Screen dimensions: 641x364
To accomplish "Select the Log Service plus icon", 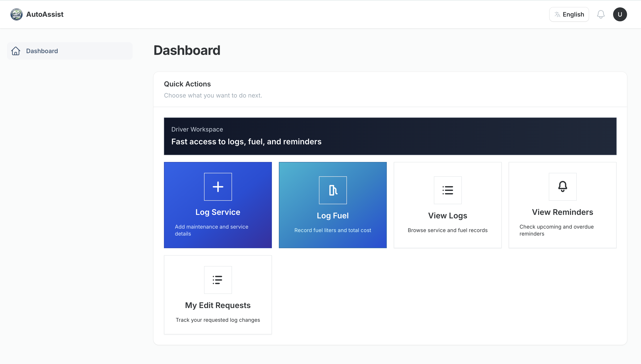I will 218,187.
